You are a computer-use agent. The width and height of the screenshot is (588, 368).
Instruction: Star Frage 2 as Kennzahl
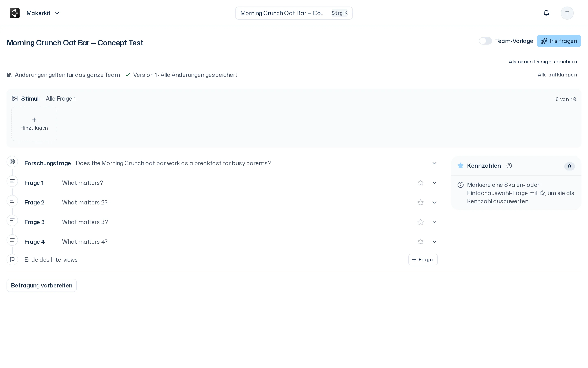pyautogui.click(x=420, y=202)
